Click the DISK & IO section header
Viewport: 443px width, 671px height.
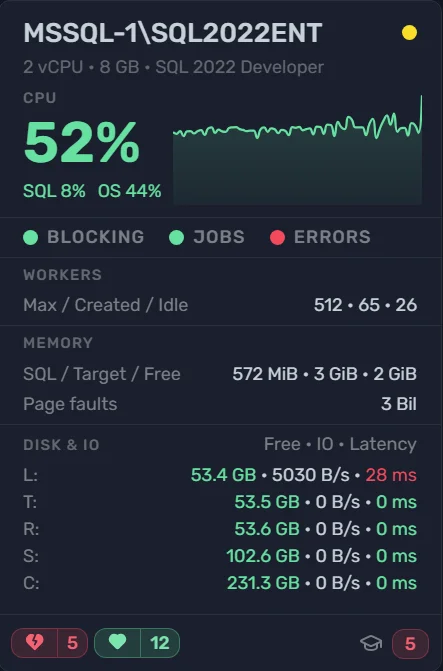coord(61,445)
